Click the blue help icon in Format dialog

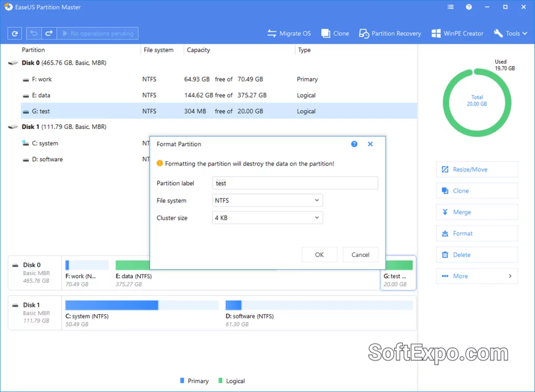coord(354,144)
